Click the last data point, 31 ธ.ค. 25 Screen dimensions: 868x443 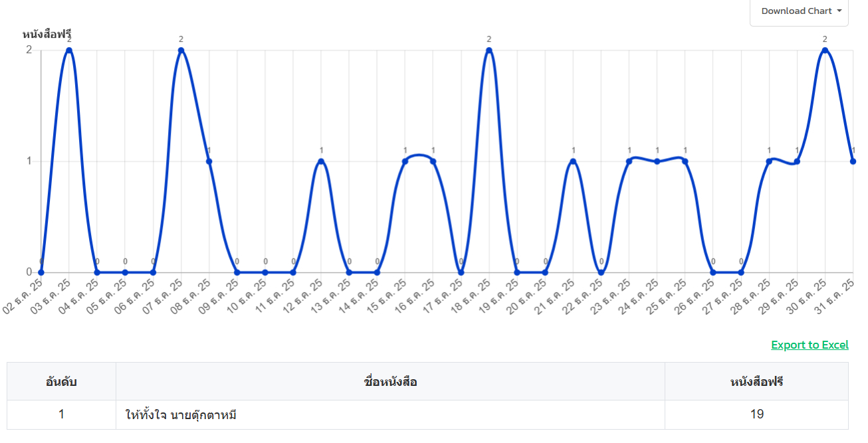pos(853,161)
